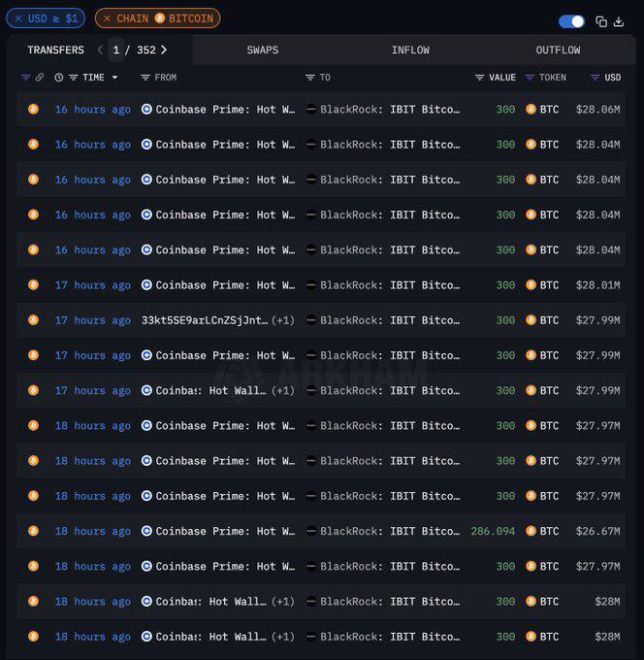The image size is (644, 660).
Task: Open 17 hours ago link in $28.01M row
Action: (92, 285)
